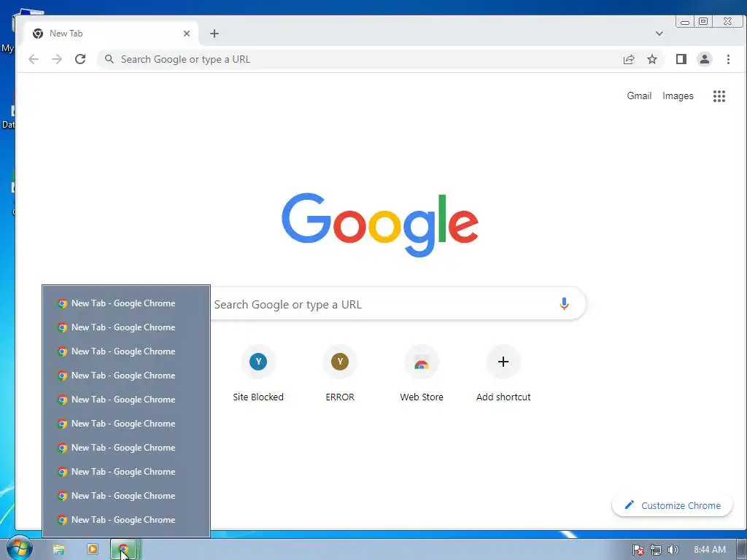Image resolution: width=747 pixels, height=560 pixels.
Task: Select the bottommost New Tab - Google Chrome entry
Action: pos(125,520)
